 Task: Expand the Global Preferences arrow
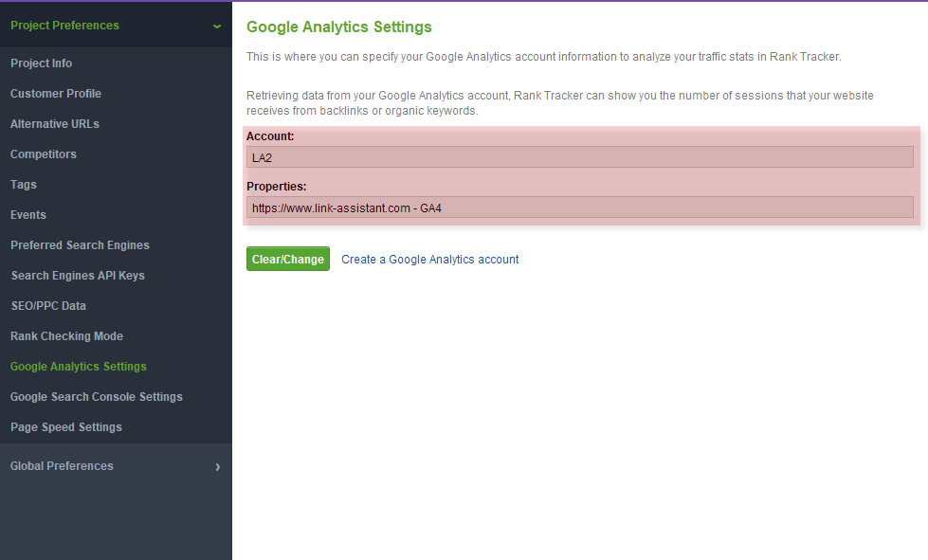pos(218,466)
